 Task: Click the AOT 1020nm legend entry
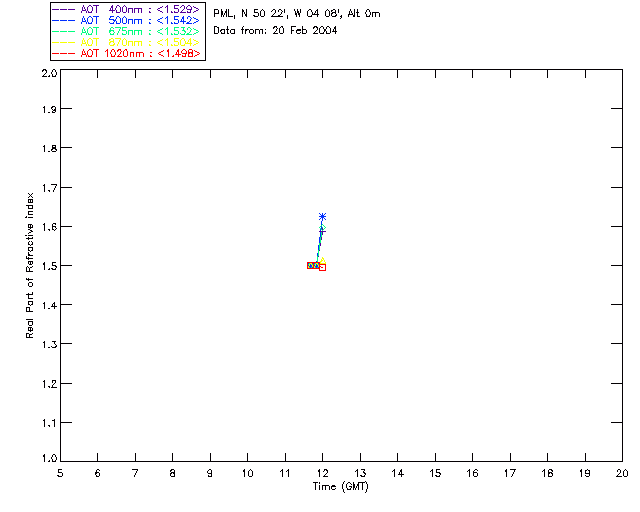[x=126, y=53]
